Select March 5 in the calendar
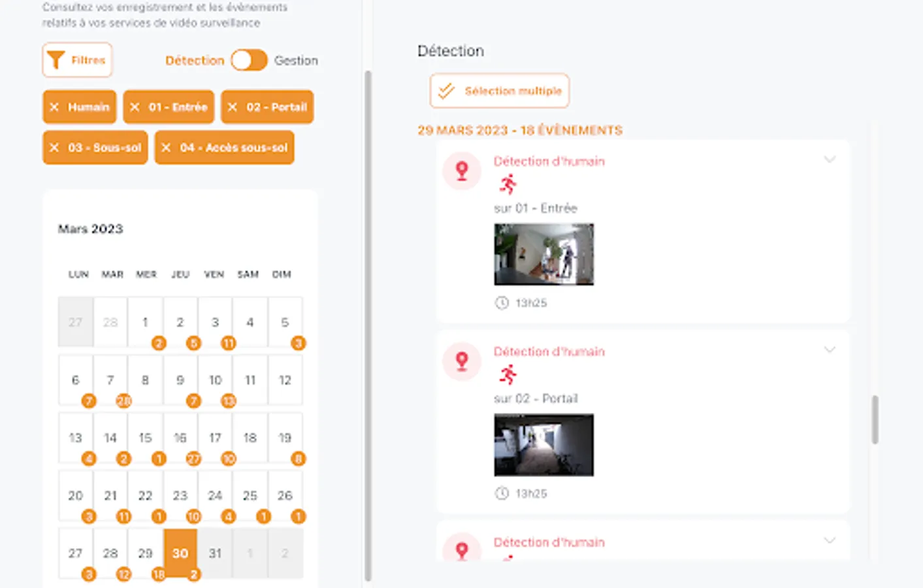Viewport: 923px width, 588px height. 285,322
